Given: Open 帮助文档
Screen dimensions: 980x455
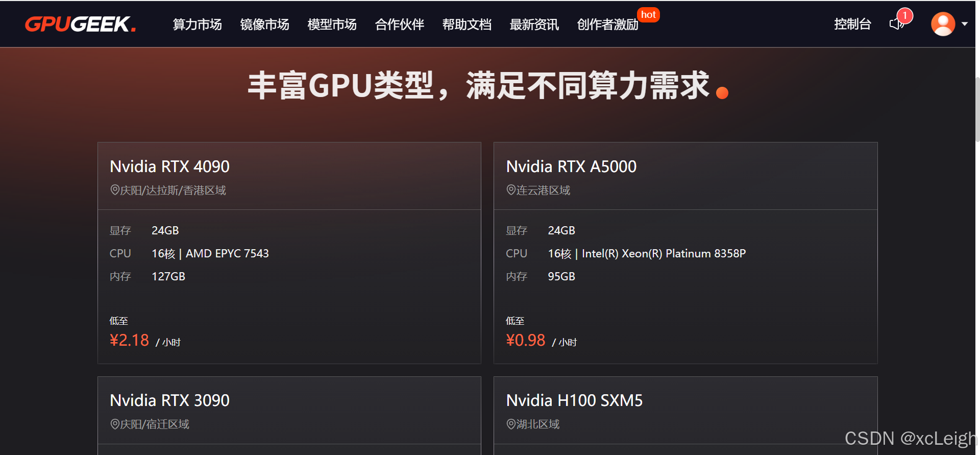Looking at the screenshot, I should pyautogui.click(x=467, y=25).
